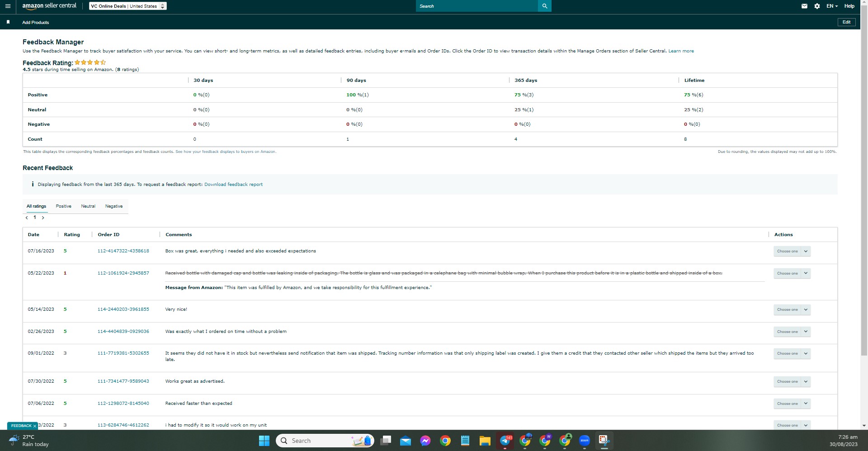Open Telegram from the taskbar
This screenshot has height=451, width=868.
tap(505, 441)
